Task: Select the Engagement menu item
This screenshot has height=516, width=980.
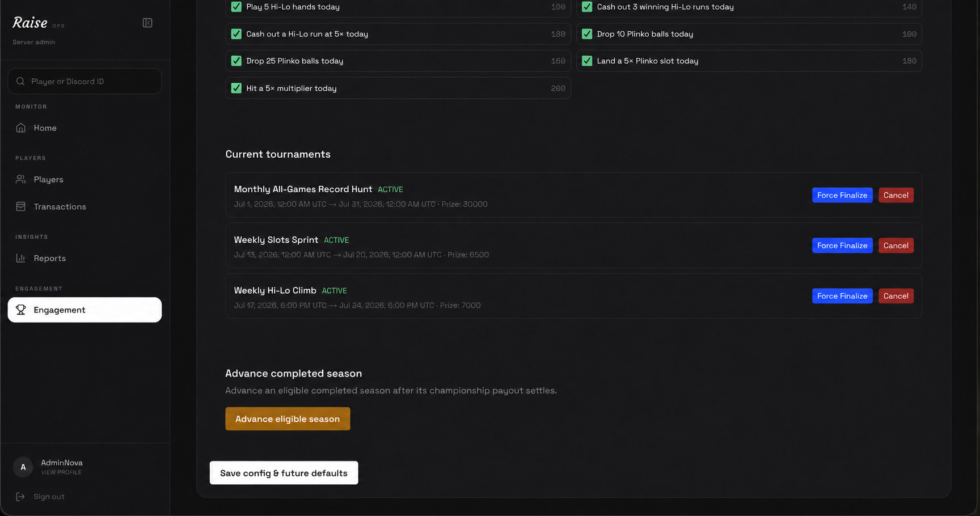Action: tap(85, 310)
